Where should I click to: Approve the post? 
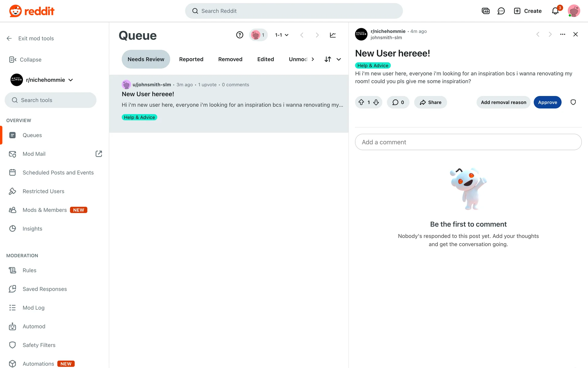click(547, 102)
